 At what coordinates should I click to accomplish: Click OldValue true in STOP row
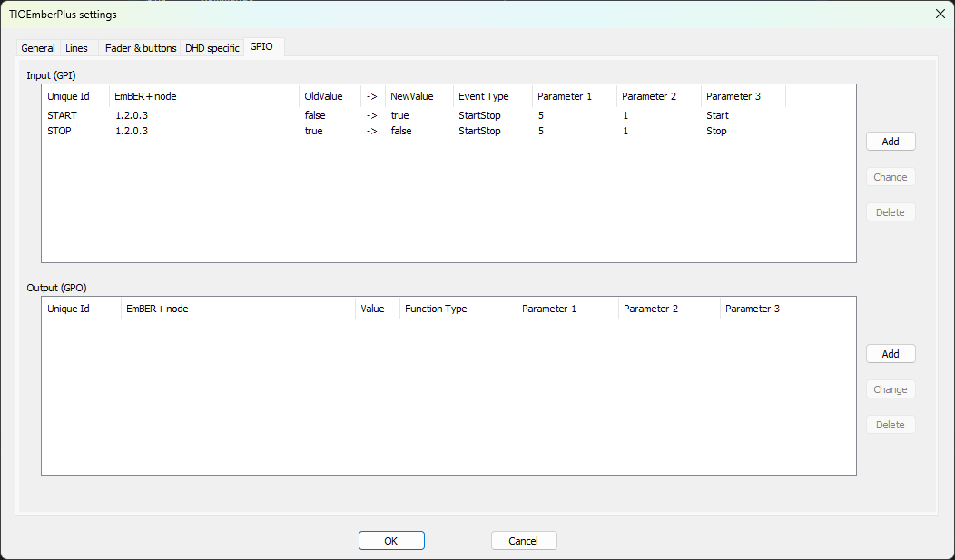click(314, 131)
